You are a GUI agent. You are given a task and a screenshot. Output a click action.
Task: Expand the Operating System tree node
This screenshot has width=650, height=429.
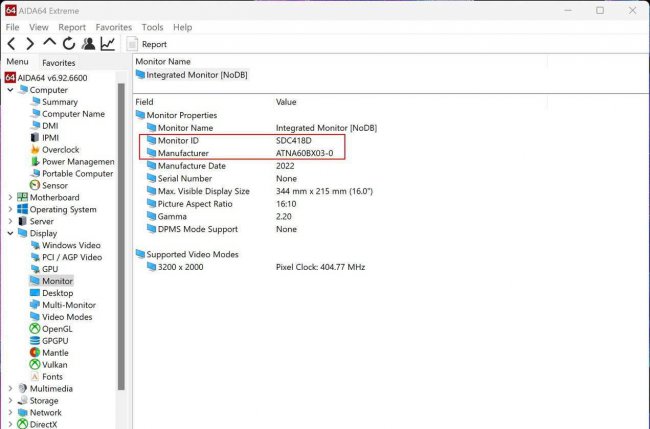coord(10,209)
